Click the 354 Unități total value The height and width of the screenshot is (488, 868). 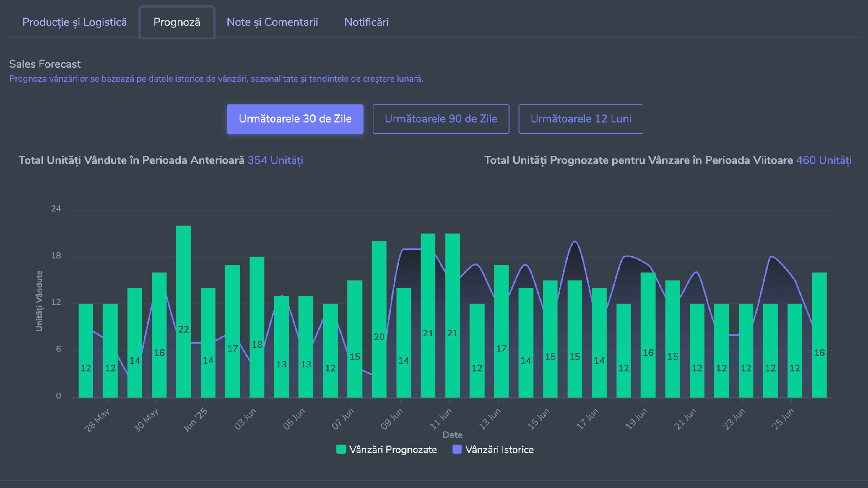(275, 160)
